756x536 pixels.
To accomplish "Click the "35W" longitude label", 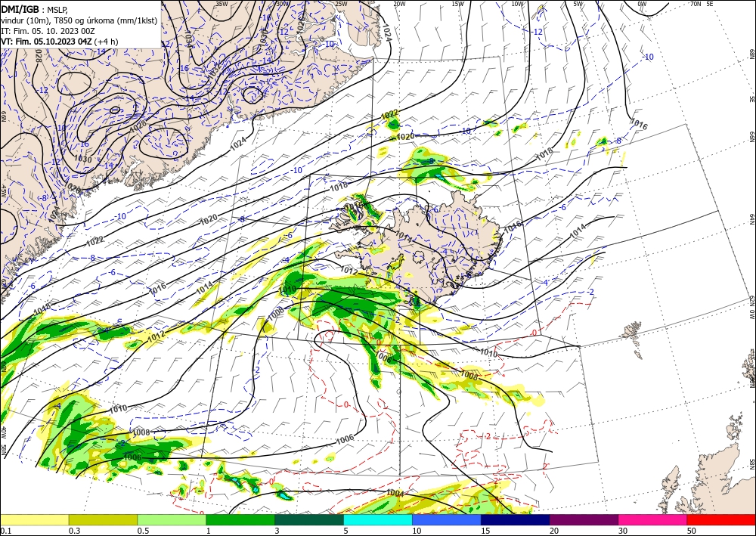I will click(x=222, y=4).
